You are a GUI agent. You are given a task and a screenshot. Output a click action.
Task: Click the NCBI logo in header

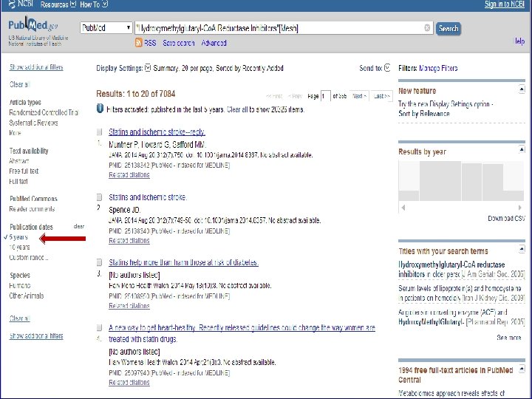pos(21,4)
